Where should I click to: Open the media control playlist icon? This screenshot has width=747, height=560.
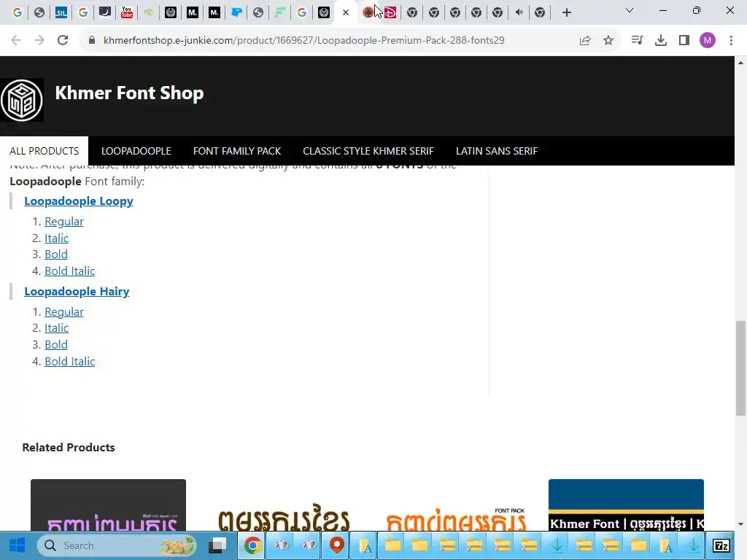[637, 41]
